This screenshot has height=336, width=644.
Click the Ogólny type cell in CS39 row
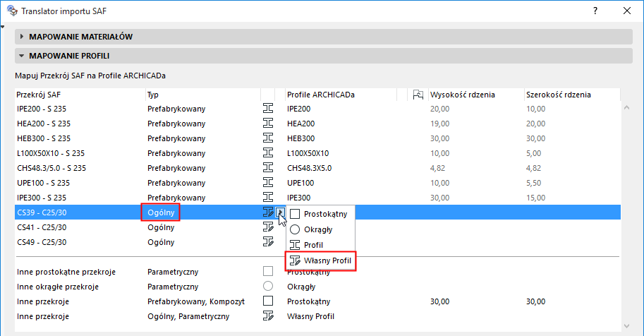[161, 212]
